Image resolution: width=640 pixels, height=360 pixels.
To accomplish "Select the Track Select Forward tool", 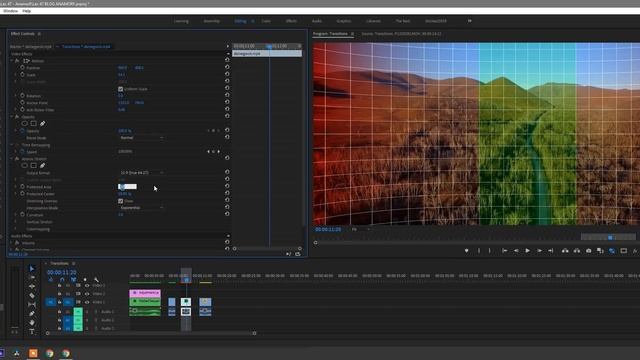I will click(32, 277).
